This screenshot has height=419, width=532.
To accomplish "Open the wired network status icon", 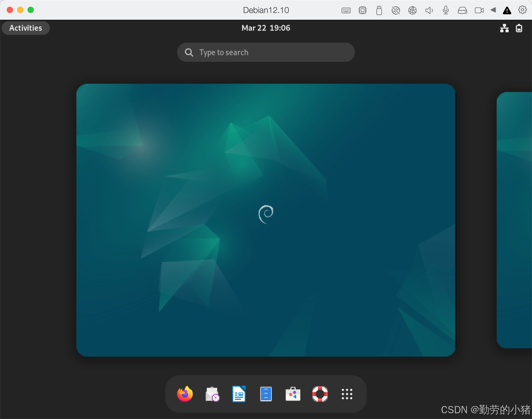I will pos(504,28).
